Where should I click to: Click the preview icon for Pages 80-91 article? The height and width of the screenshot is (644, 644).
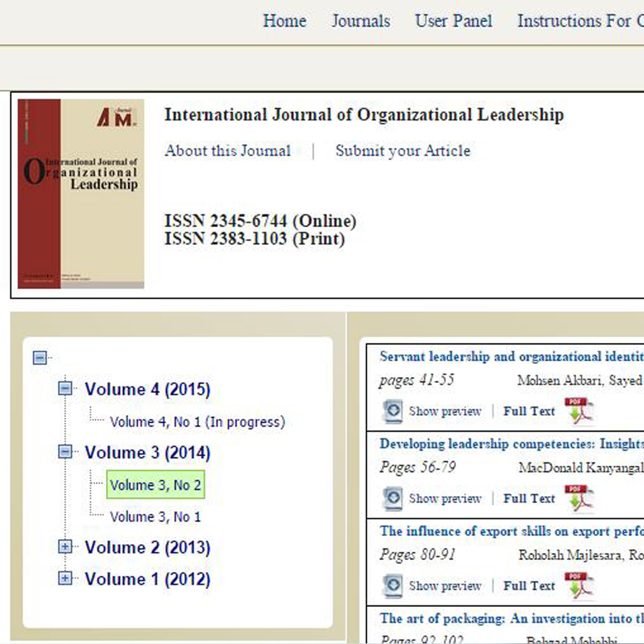392,586
